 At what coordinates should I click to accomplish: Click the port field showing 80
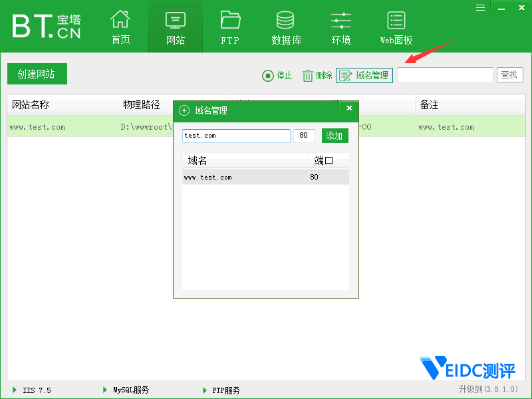click(304, 136)
